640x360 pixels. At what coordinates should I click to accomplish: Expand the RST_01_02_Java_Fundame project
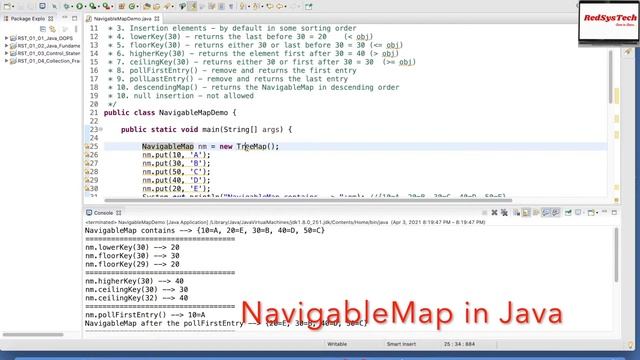[6, 46]
